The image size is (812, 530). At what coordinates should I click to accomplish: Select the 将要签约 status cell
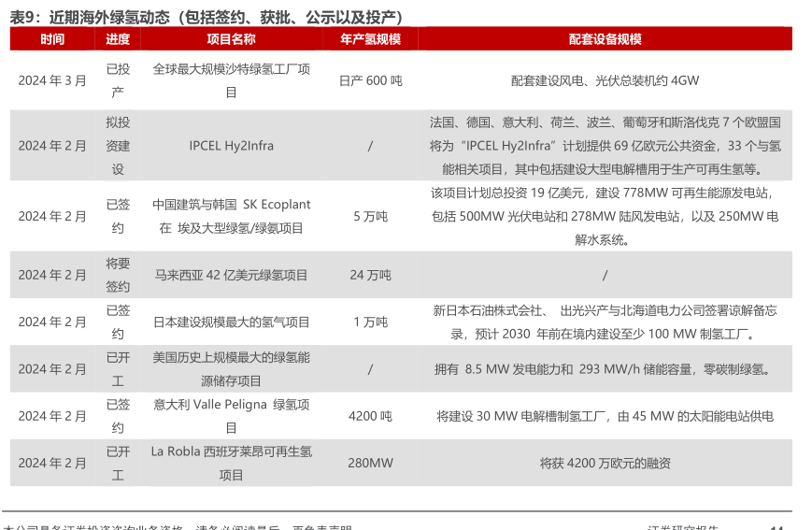tap(118, 275)
